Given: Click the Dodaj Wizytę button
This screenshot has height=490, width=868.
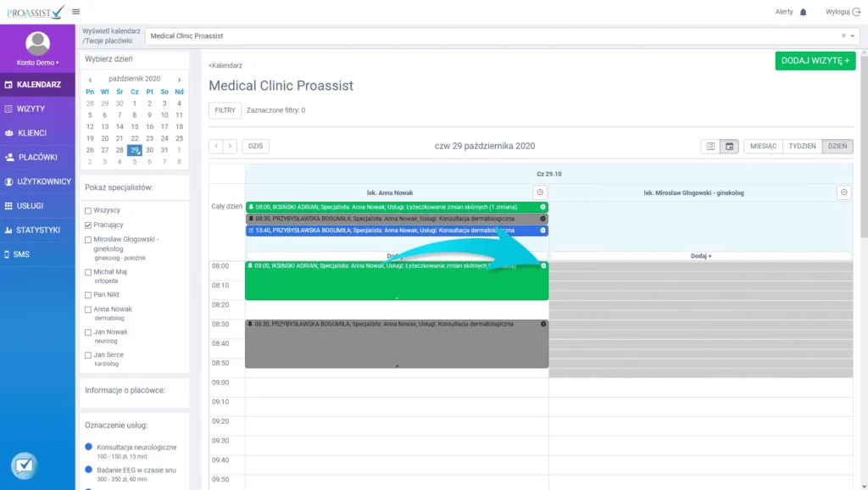Looking at the screenshot, I should (815, 60).
